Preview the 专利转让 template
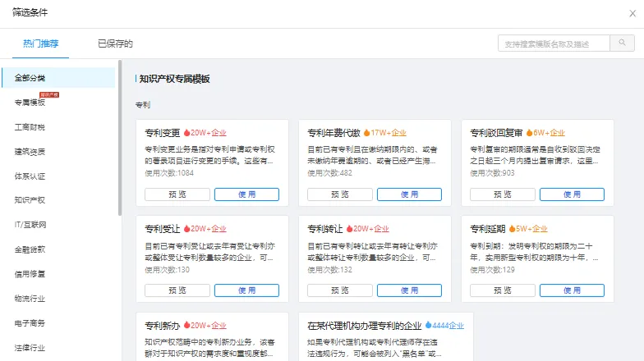The width and height of the screenshot is (644, 361). pos(340,290)
